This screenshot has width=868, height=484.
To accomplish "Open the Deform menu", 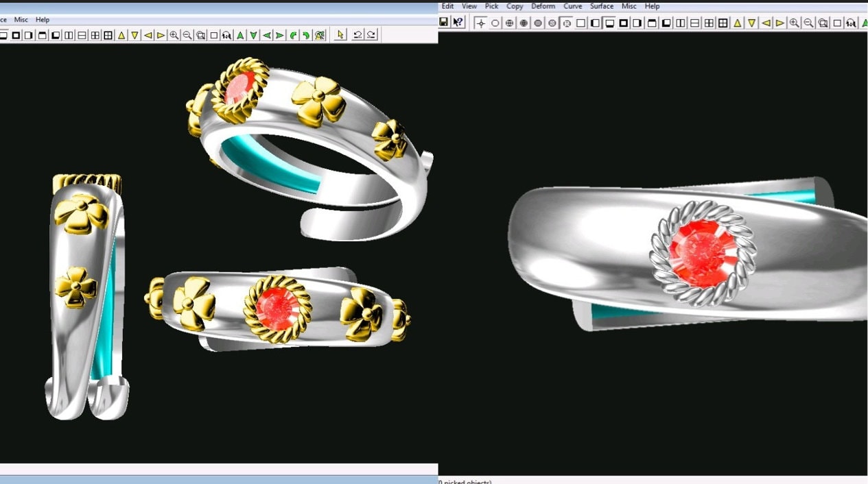I will pos(543,6).
